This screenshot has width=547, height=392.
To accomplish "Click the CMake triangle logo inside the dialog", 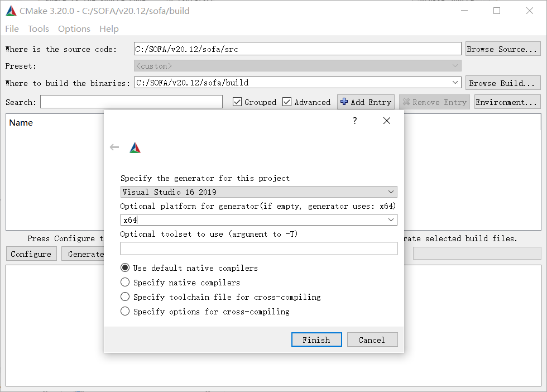I will (135, 147).
